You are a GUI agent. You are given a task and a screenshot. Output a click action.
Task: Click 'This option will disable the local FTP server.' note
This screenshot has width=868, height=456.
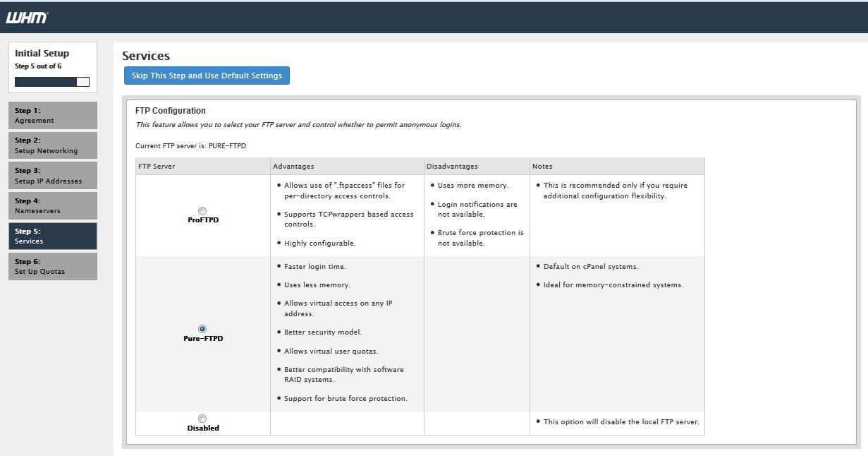621,422
